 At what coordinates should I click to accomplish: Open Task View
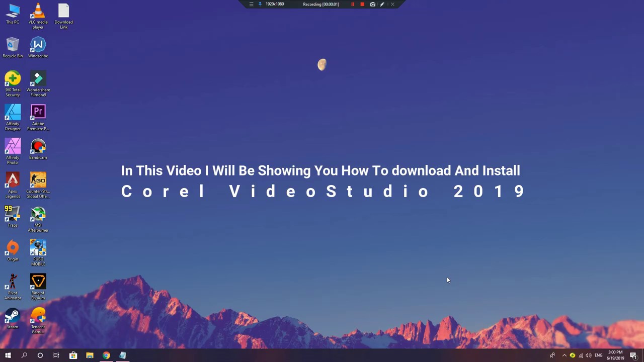[56, 355]
